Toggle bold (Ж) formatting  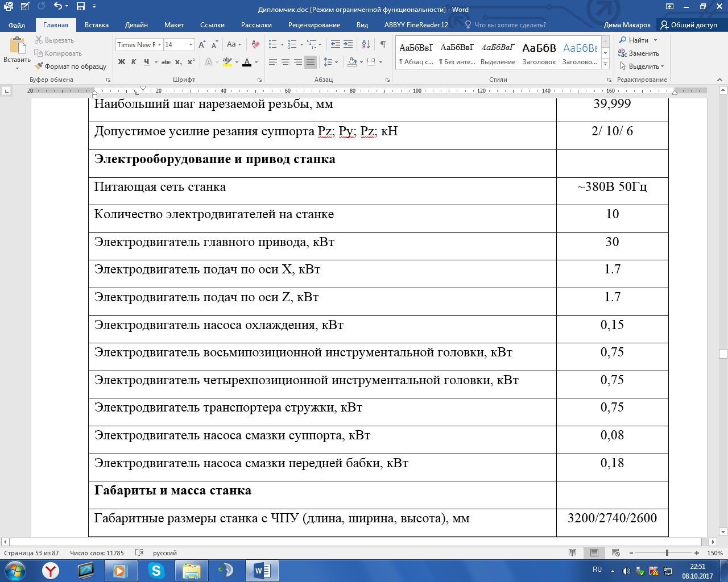pyautogui.click(x=122, y=62)
